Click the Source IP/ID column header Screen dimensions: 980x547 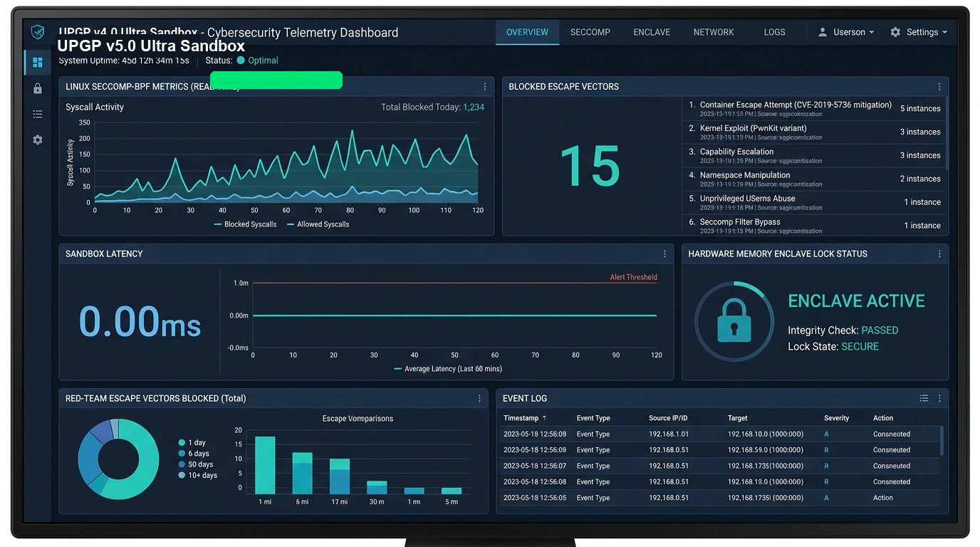click(669, 418)
